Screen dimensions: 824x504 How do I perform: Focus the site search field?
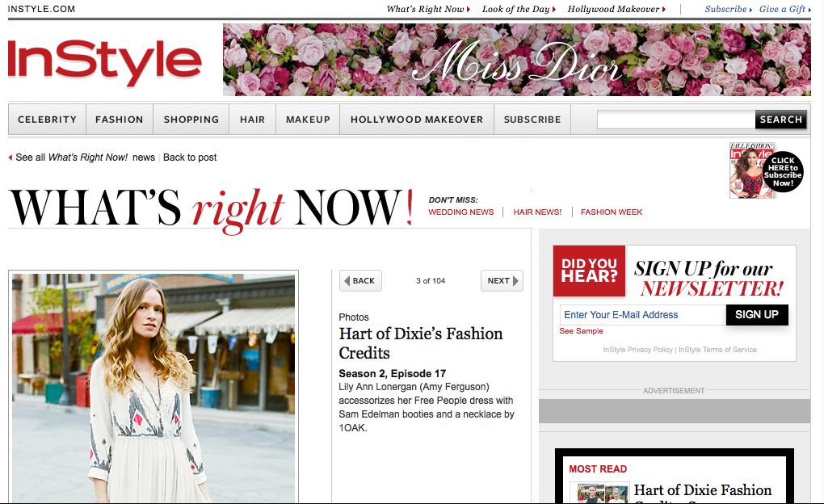click(676, 120)
